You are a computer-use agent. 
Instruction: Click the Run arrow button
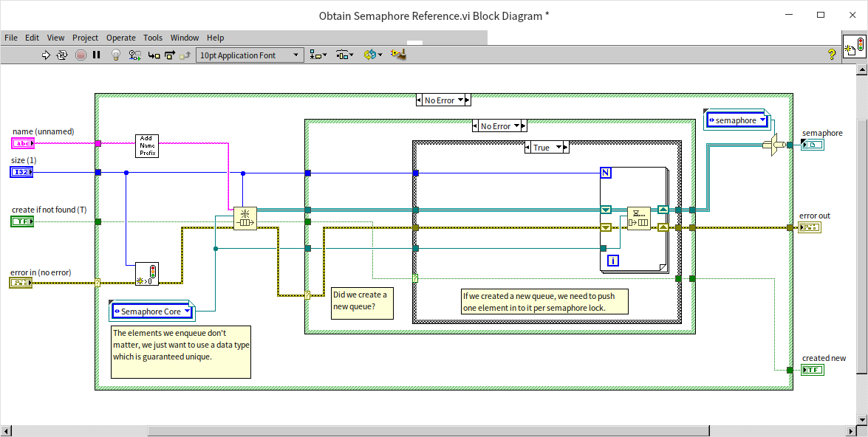pyautogui.click(x=46, y=55)
